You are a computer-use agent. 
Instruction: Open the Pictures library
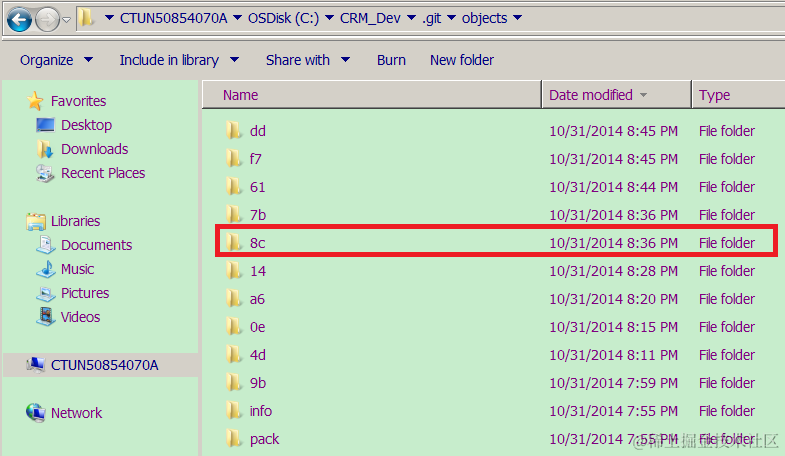click(x=85, y=293)
